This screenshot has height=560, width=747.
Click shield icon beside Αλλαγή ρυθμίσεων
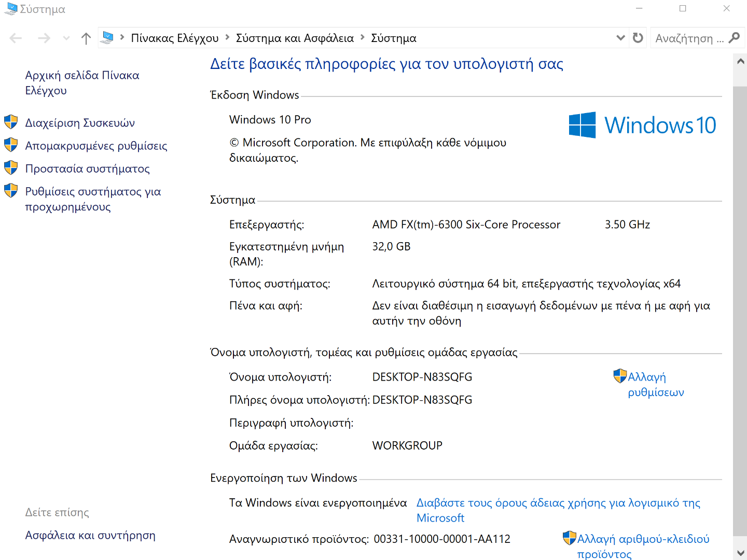620,376
